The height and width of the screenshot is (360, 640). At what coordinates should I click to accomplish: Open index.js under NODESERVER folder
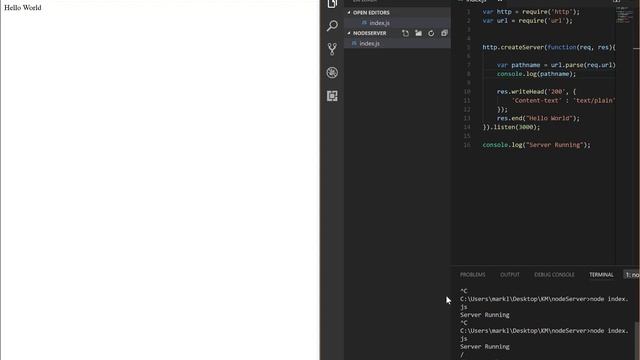pyautogui.click(x=369, y=43)
